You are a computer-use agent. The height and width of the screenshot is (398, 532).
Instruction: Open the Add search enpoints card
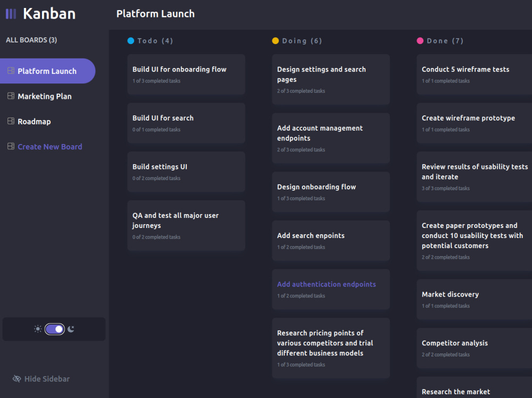(x=331, y=240)
